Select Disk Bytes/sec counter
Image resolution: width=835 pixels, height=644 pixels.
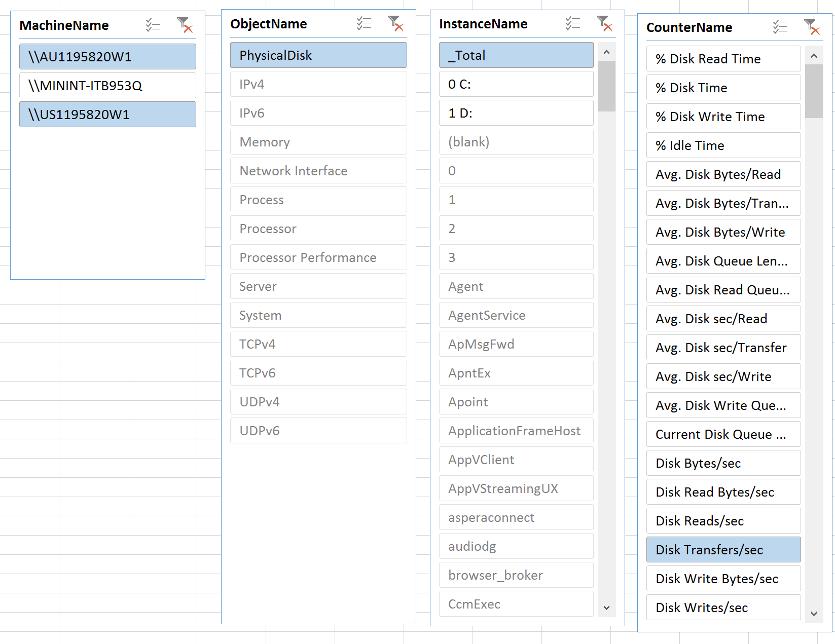click(723, 463)
